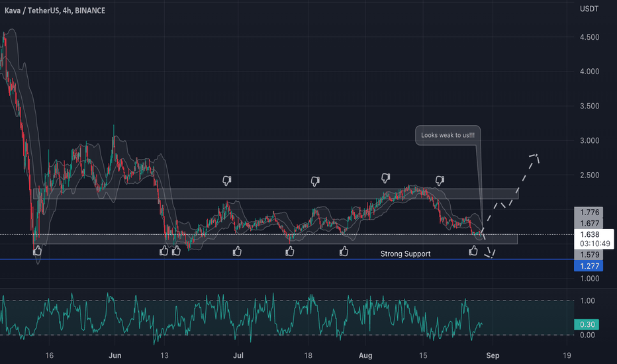Click the blue 1.277 price label

click(x=589, y=266)
